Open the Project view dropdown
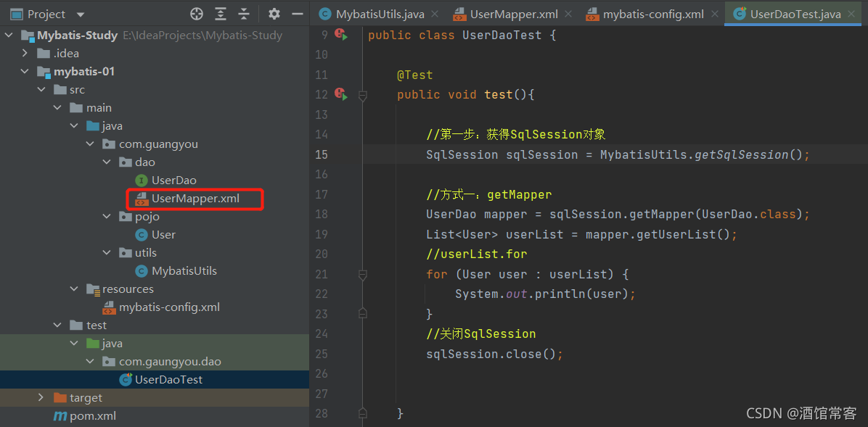The image size is (868, 427). point(81,15)
